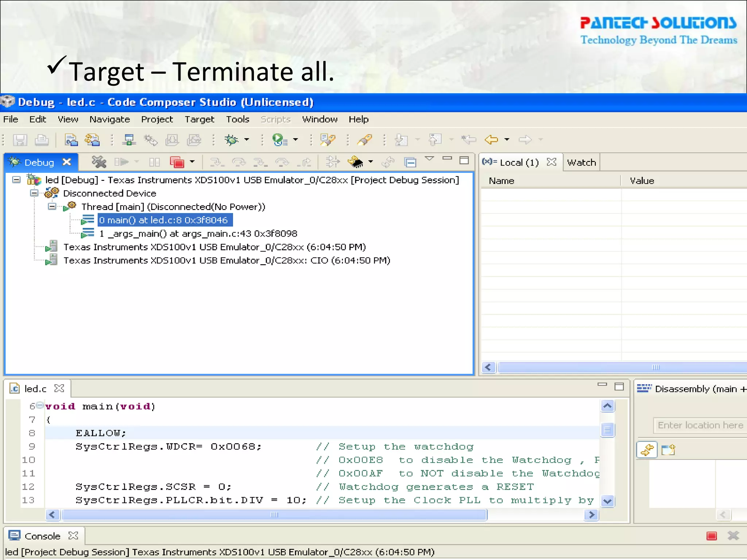Click the first Step Over icon

pos(239,162)
